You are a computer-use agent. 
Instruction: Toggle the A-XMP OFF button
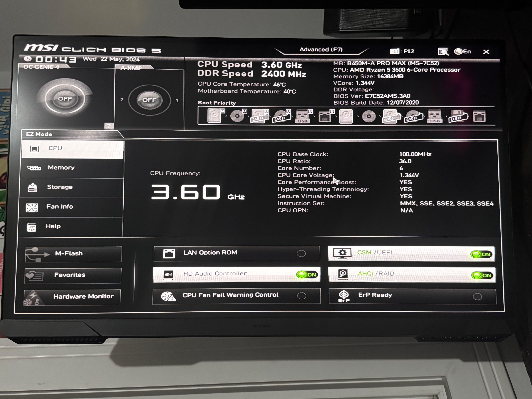pos(149,100)
